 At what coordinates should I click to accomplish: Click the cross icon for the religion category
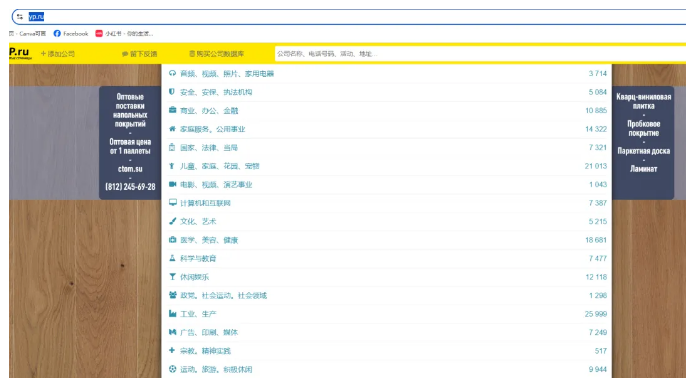click(x=172, y=350)
